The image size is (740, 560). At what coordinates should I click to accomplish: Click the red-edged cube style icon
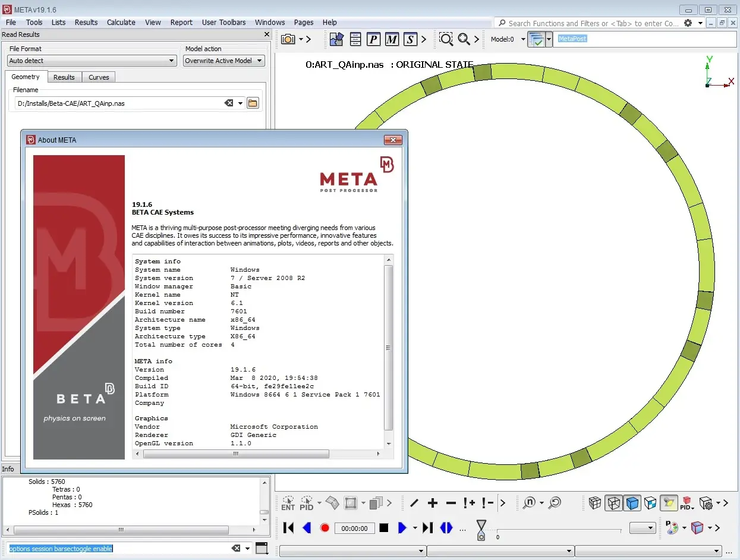pyautogui.click(x=697, y=527)
